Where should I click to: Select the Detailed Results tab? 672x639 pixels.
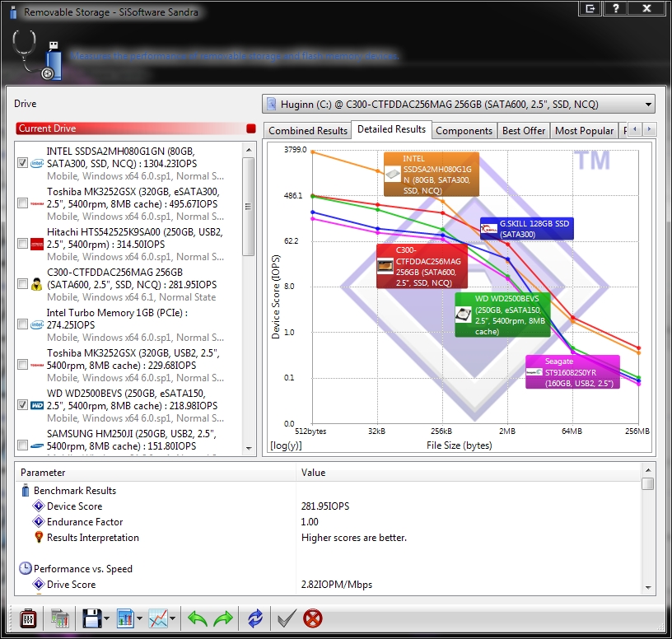391,129
